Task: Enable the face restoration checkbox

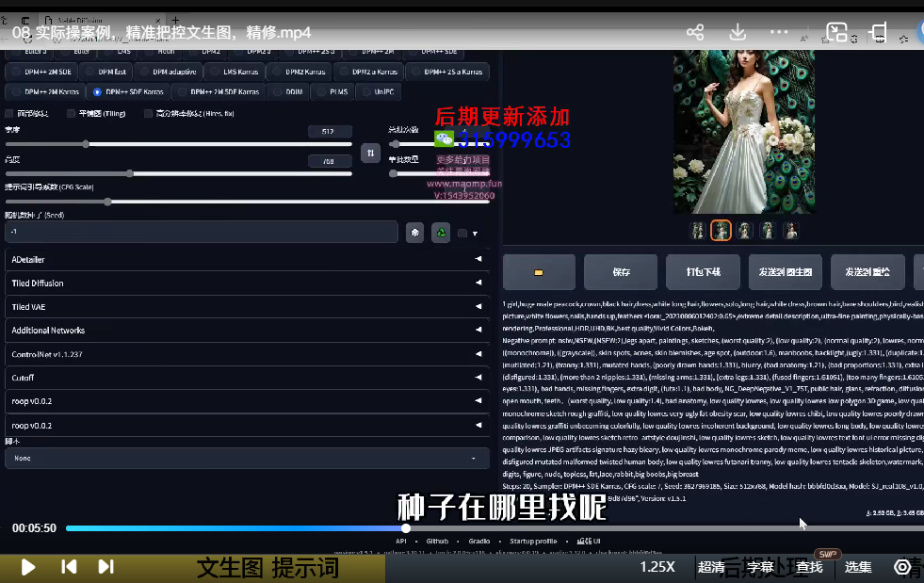Action: click(8, 113)
